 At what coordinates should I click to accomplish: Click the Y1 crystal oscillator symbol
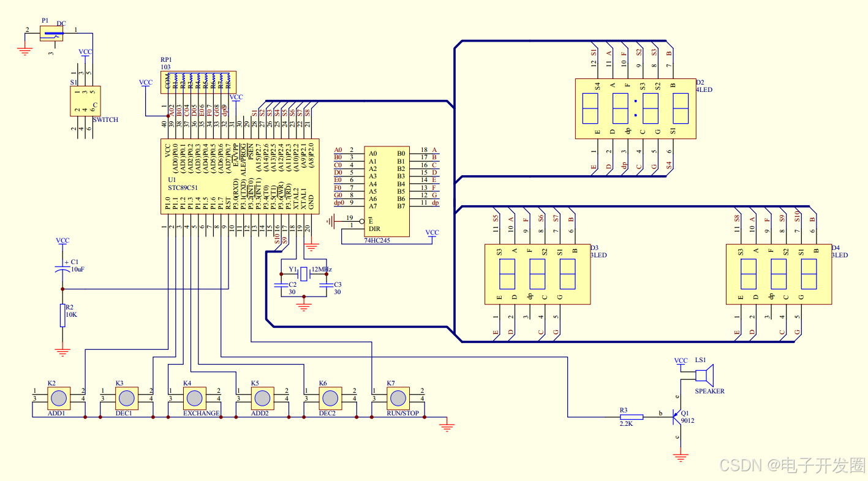303,273
